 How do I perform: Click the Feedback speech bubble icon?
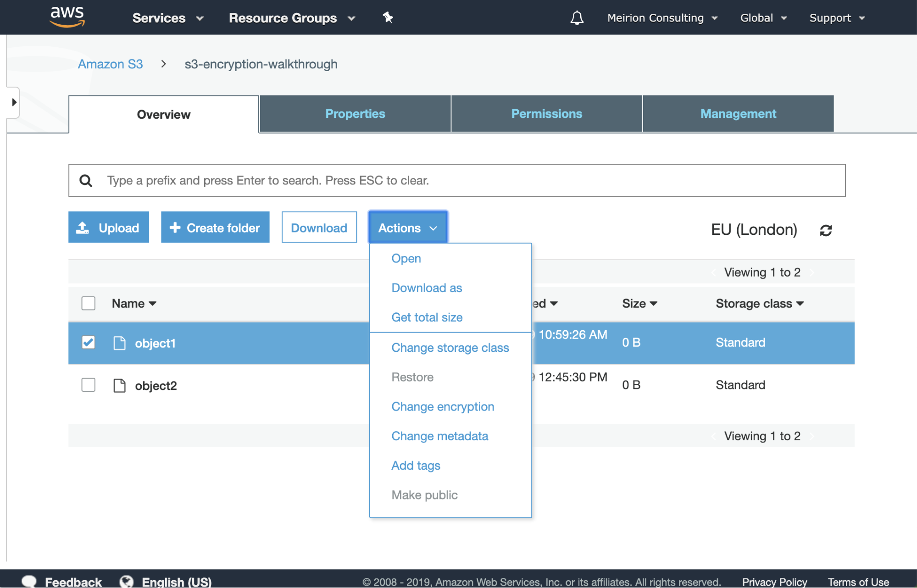[29, 581]
